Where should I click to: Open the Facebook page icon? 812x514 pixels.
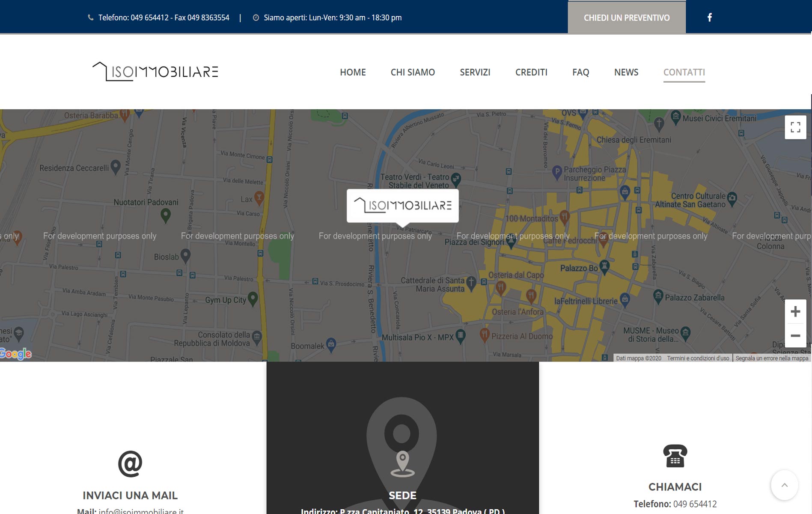coord(709,17)
